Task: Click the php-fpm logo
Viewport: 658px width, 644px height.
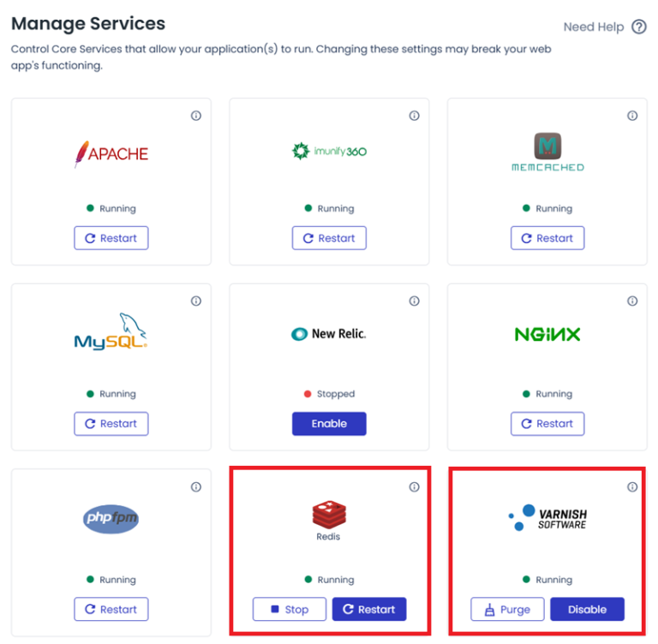Action: point(111,519)
